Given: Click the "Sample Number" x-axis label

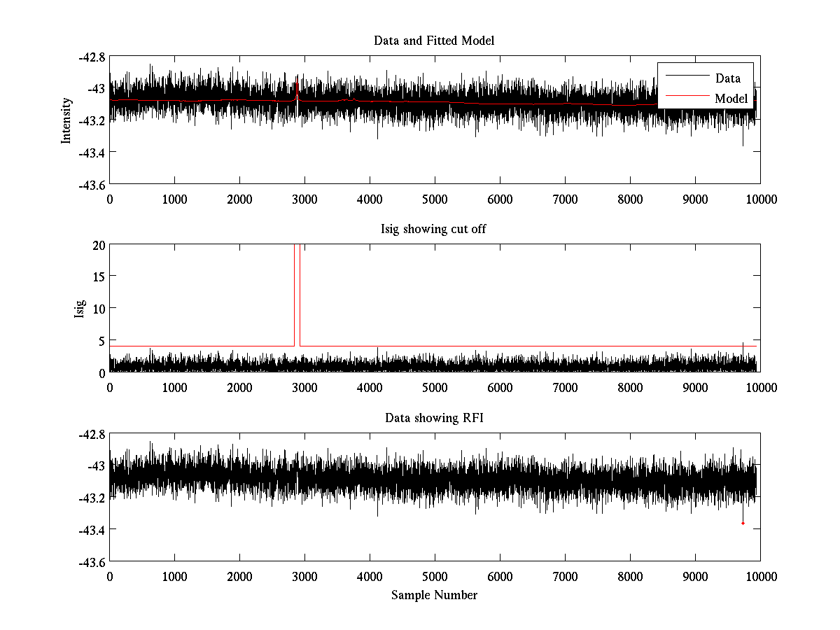Looking at the screenshot, I should click(434, 595).
